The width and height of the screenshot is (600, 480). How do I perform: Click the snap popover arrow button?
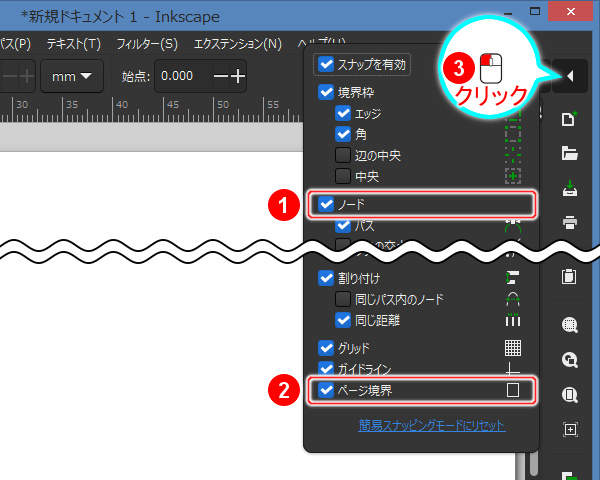point(570,76)
